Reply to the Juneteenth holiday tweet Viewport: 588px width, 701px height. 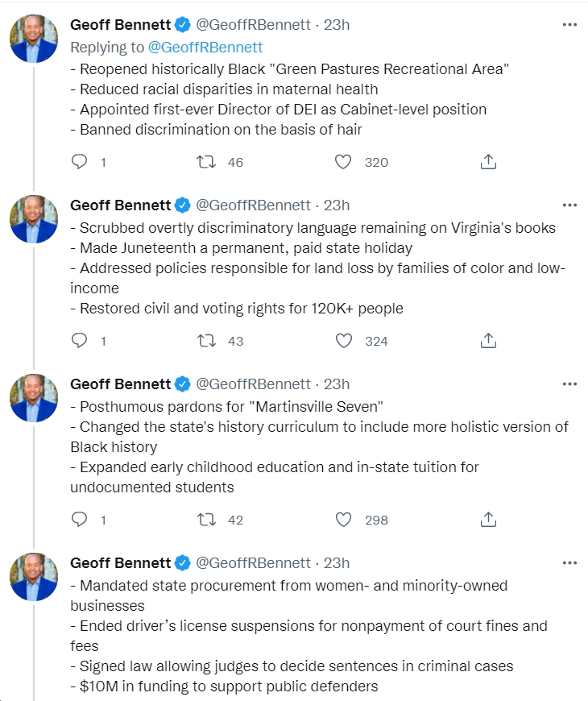tap(80, 341)
